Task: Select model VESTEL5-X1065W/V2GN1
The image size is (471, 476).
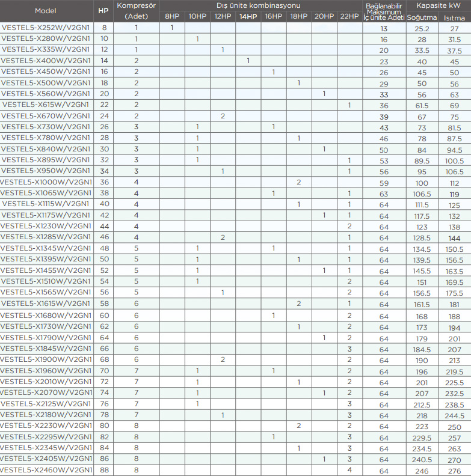Action: [x=46, y=193]
